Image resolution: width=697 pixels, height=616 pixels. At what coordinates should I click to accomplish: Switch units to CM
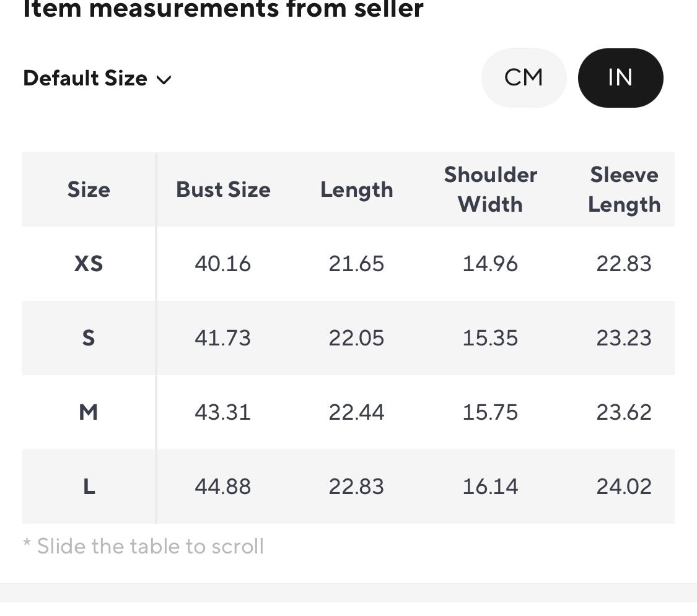pyautogui.click(x=524, y=78)
